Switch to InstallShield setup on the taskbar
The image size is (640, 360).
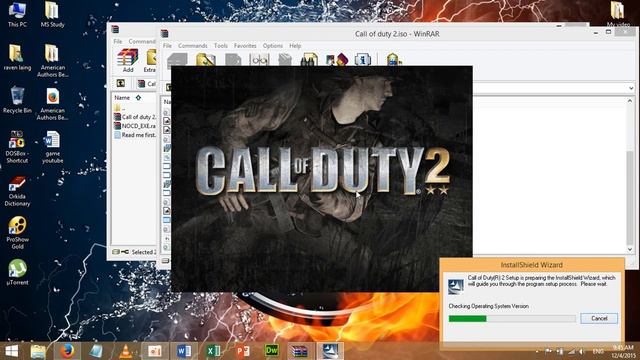[x=330, y=351]
